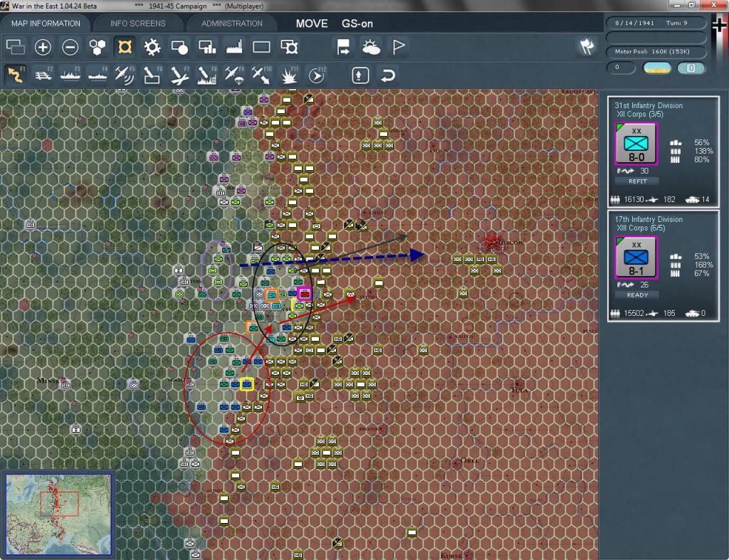Click the German cross flag icon
729x560 pixels.
coord(719,25)
